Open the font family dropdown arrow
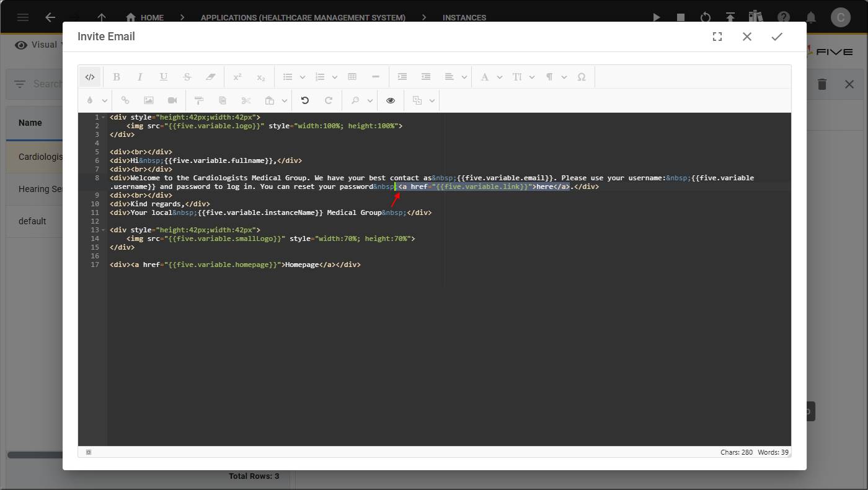Image resolution: width=868 pixels, height=490 pixels. [500, 77]
